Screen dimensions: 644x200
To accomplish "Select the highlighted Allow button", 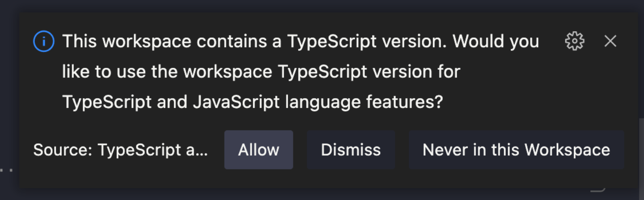I will (258, 150).
